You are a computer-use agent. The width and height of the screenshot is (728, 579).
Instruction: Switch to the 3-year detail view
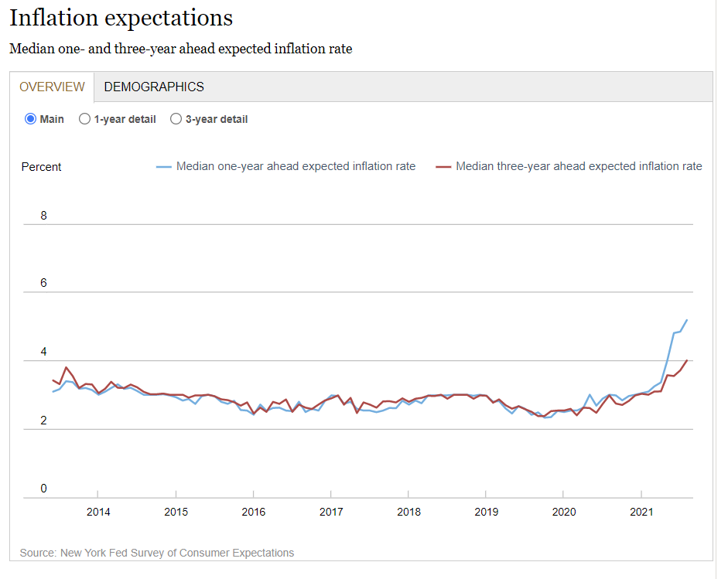tap(176, 118)
